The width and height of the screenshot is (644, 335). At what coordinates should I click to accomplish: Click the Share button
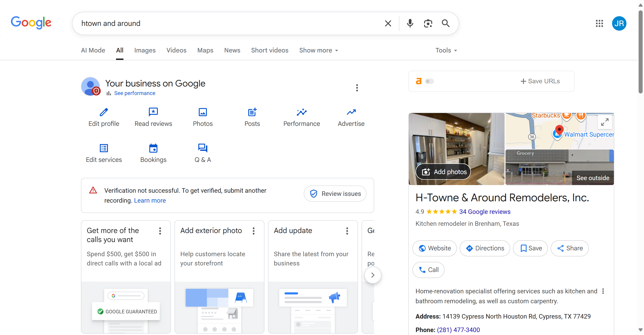pyautogui.click(x=570, y=248)
